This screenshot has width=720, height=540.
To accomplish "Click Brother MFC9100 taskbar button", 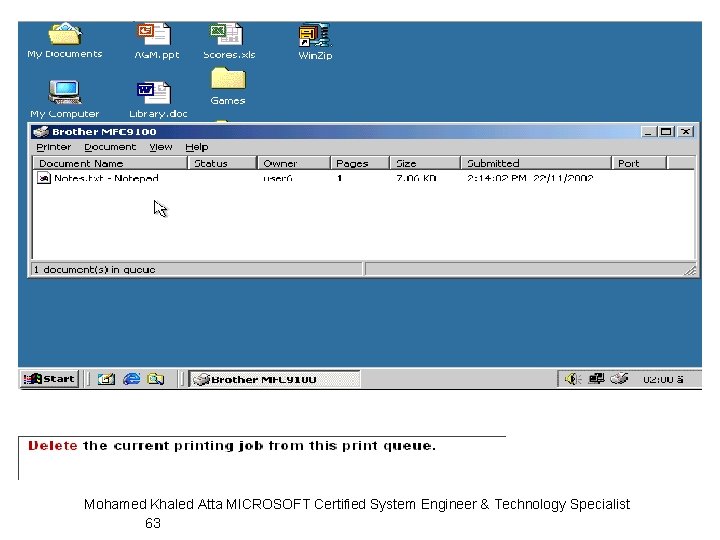I will [x=274, y=379].
